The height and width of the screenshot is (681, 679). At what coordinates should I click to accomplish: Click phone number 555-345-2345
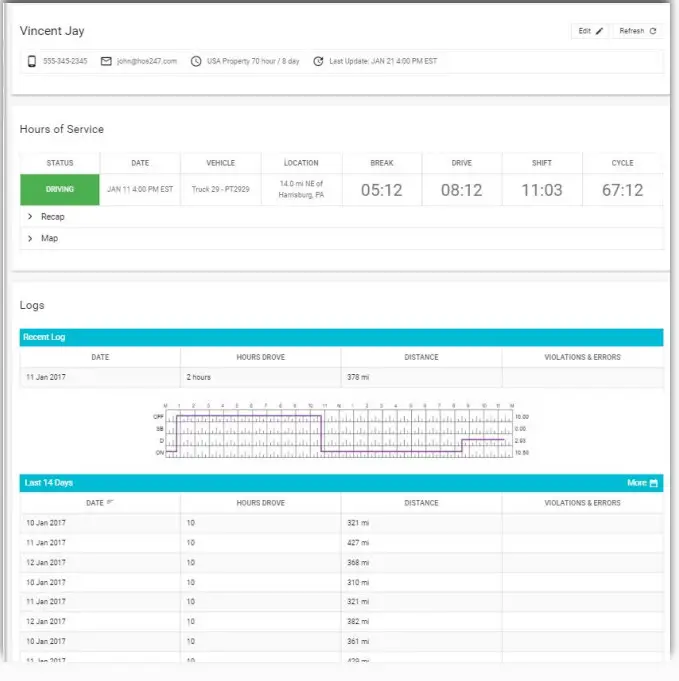click(x=65, y=61)
